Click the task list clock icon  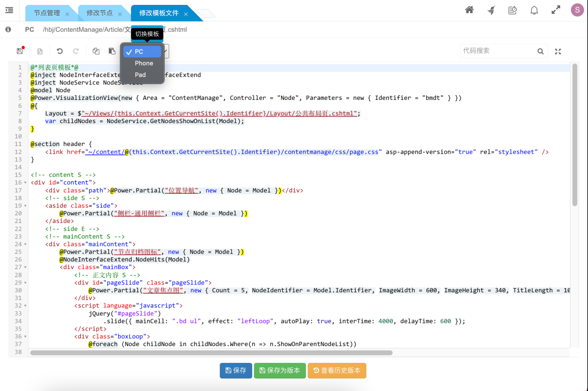(512, 10)
